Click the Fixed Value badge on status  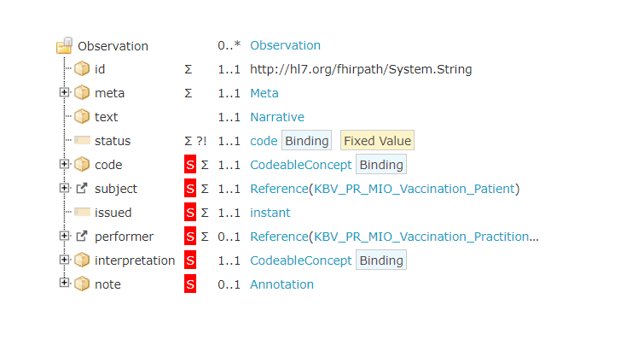(377, 141)
